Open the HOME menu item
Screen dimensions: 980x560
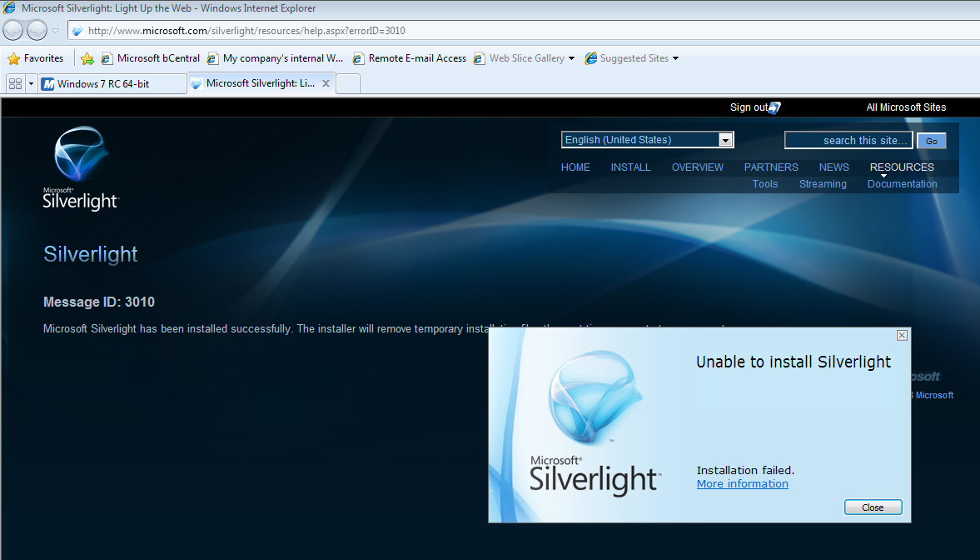point(575,167)
